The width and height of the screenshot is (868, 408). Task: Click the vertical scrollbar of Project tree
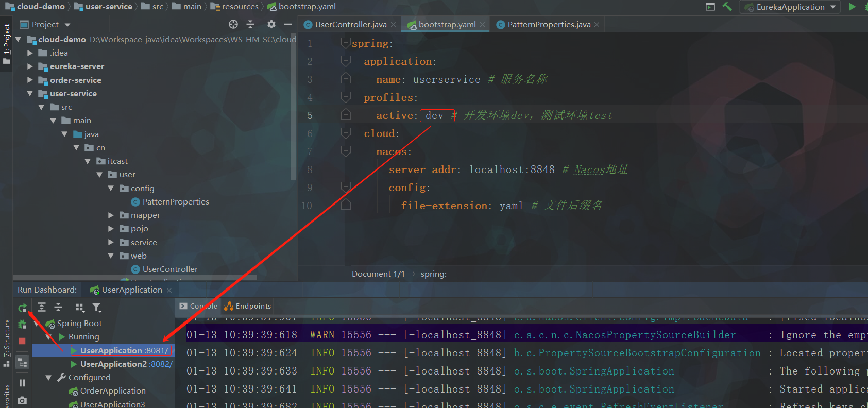tap(294, 106)
